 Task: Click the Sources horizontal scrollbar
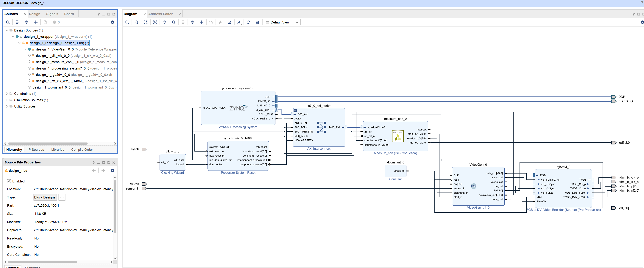tap(48, 144)
